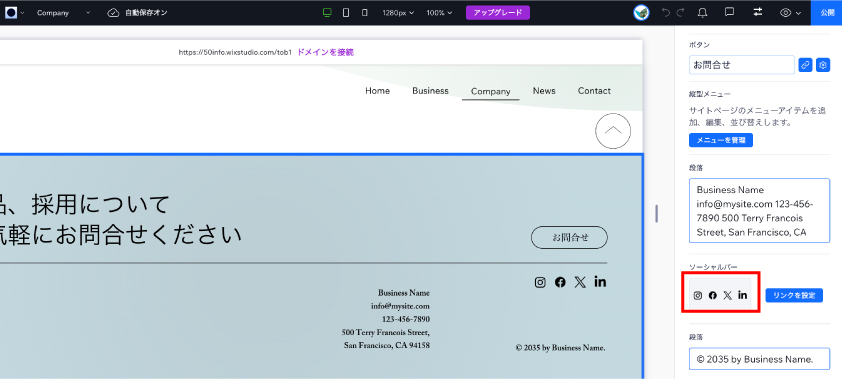
Task: Switch to desktop breakpoint view
Action: point(327,12)
